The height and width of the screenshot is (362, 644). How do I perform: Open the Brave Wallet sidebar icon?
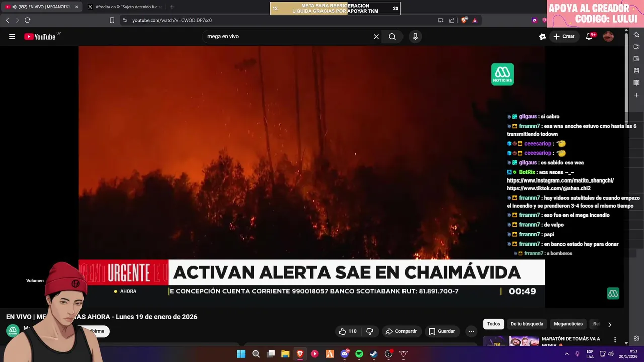pos(636,59)
